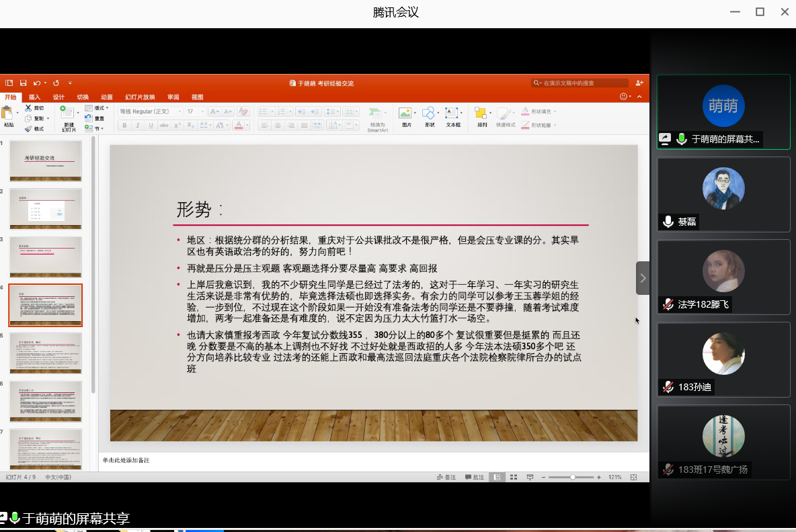796x532 pixels.
Task: Click the New Slide (新建幻灯片) button
Action: (x=68, y=118)
